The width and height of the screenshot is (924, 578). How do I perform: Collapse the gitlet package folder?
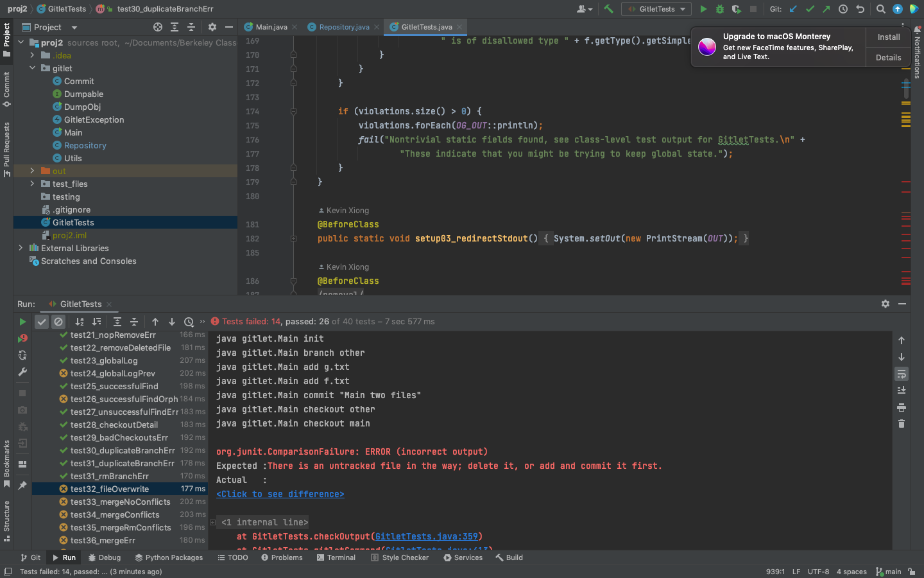[32, 68]
